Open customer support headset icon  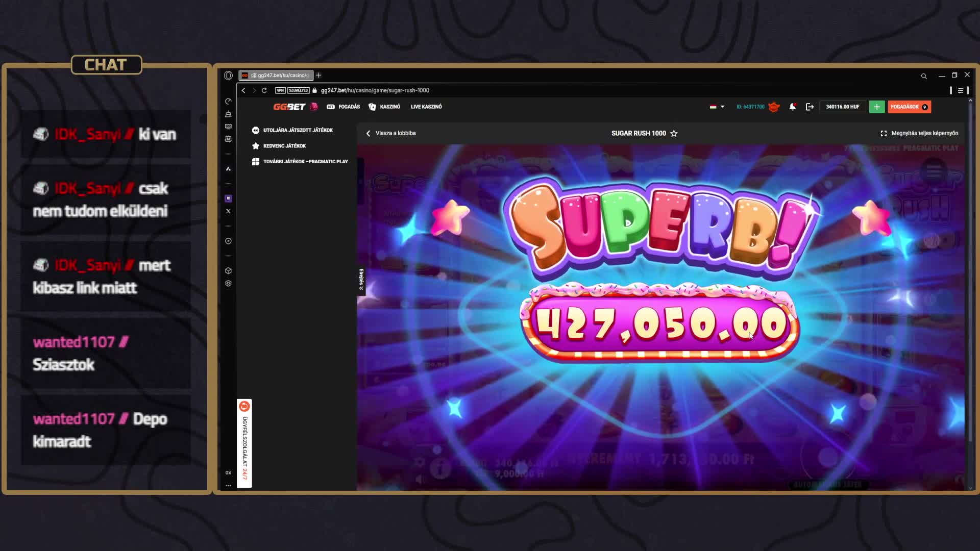[x=244, y=406]
